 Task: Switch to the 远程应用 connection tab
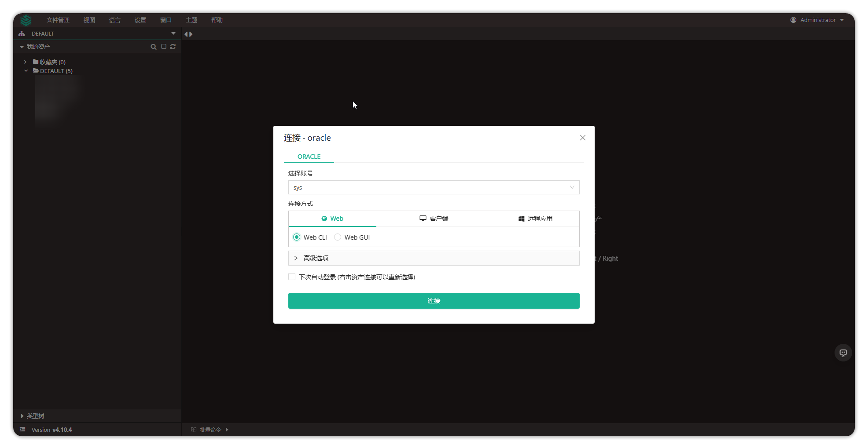click(535, 219)
